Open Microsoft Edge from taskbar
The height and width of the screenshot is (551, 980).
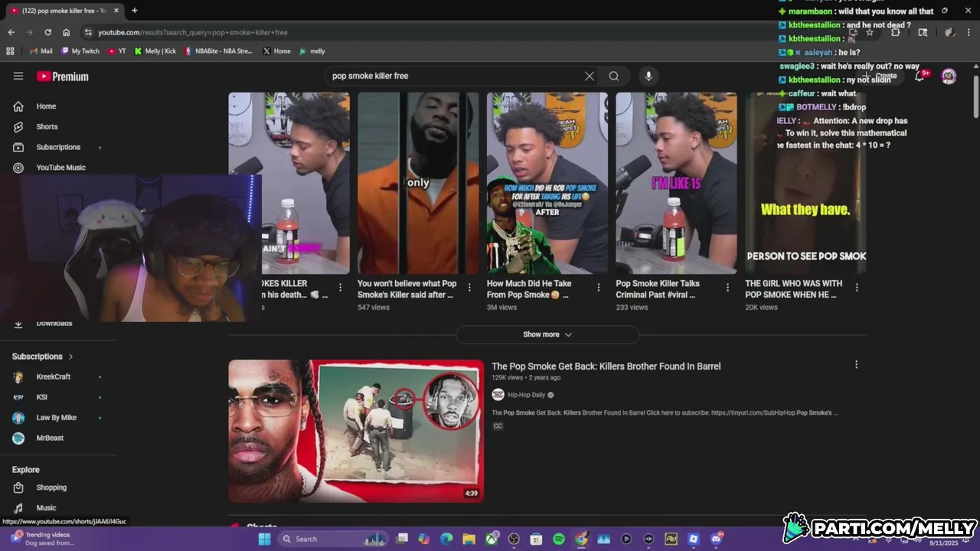click(446, 539)
